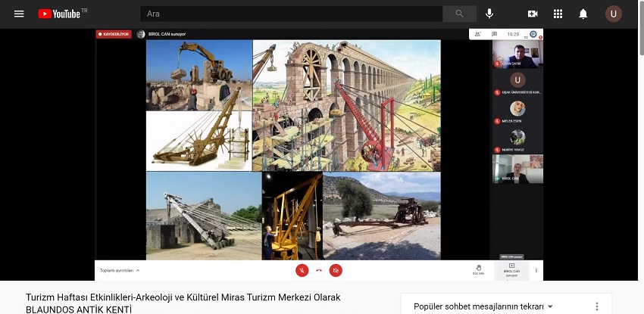The height and width of the screenshot is (314, 644).
Task: Start voice search with the microphone icon
Action: pyautogui.click(x=489, y=14)
